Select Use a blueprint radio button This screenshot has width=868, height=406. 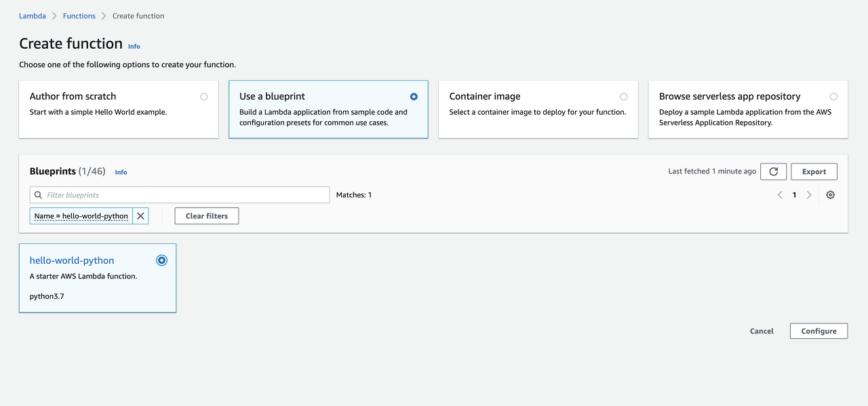(414, 97)
